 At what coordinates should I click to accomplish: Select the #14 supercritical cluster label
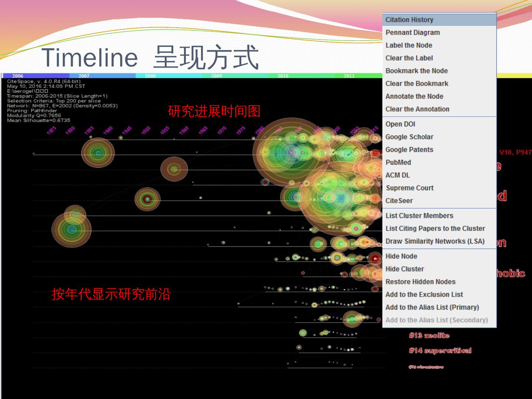click(x=440, y=351)
